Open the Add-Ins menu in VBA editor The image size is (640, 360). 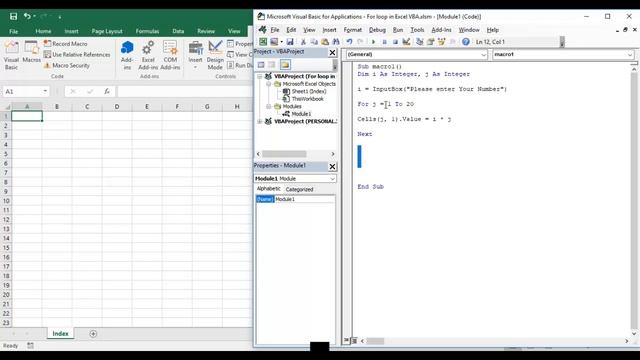pyautogui.click(x=441, y=30)
